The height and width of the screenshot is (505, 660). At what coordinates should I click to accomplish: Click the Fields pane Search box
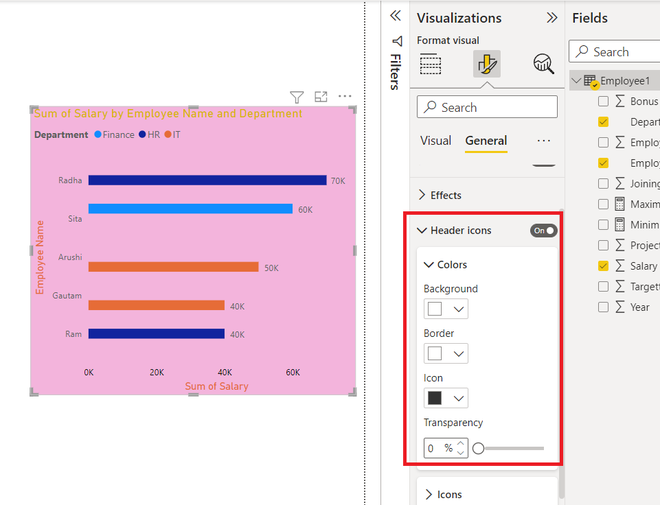615,52
